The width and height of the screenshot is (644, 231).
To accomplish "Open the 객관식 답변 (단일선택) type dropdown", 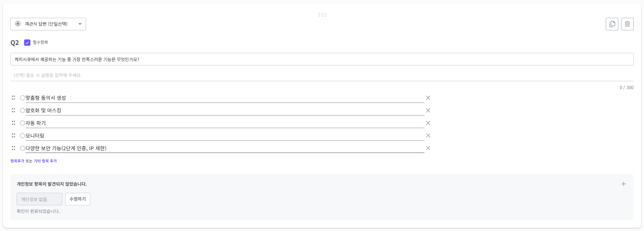I will [x=48, y=24].
